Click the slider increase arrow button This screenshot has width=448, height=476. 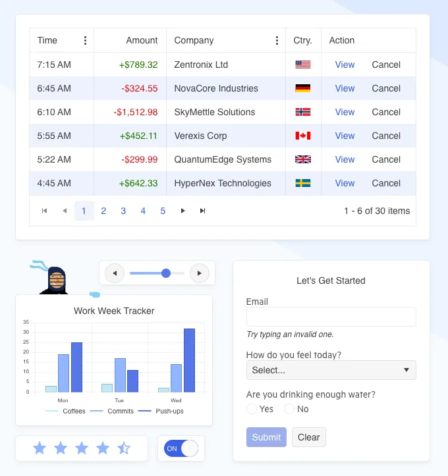tap(199, 273)
